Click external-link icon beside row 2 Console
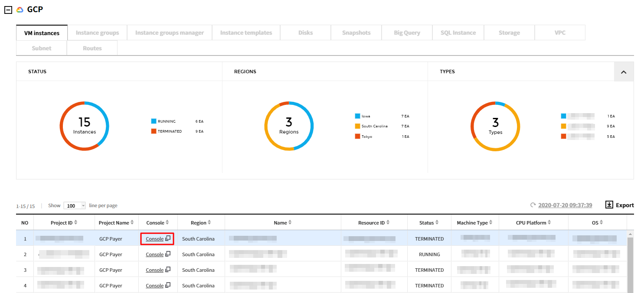The width and height of the screenshot is (644, 293). click(x=168, y=254)
